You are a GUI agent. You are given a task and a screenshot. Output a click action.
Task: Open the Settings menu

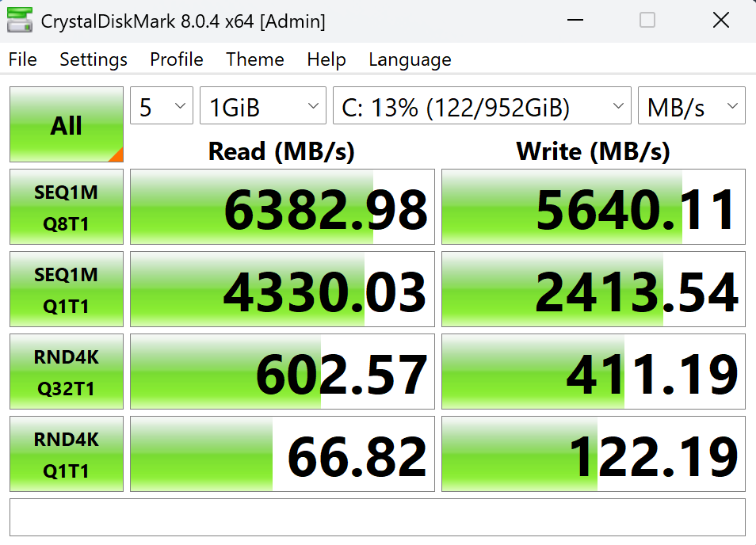94,59
